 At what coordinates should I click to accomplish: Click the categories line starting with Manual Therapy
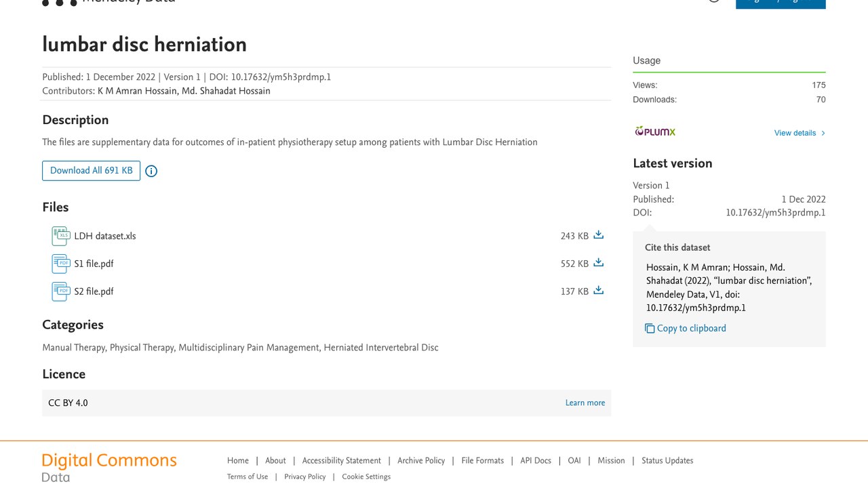[240, 348]
